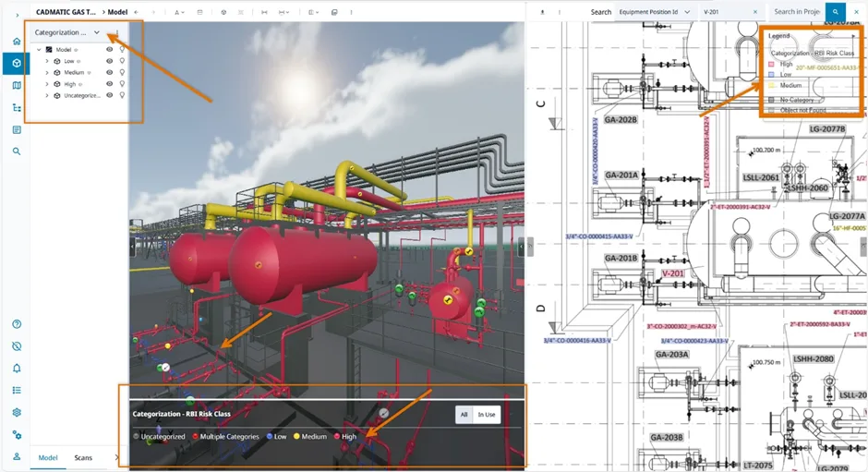Switch to the Scans tab
Screen dimensions: 868x472
(x=83, y=457)
